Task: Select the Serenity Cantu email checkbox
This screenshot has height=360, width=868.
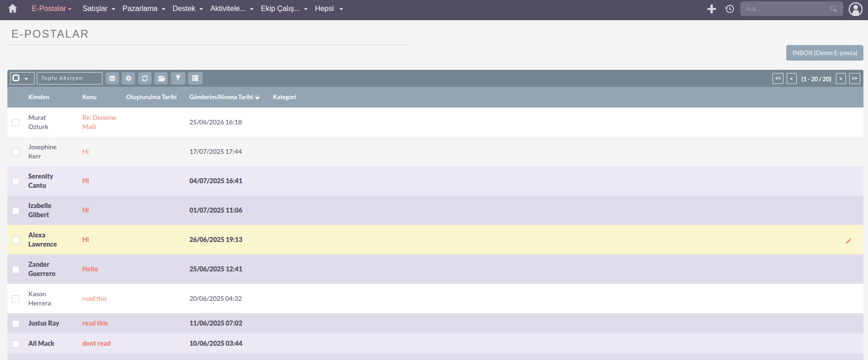Action: (x=16, y=181)
